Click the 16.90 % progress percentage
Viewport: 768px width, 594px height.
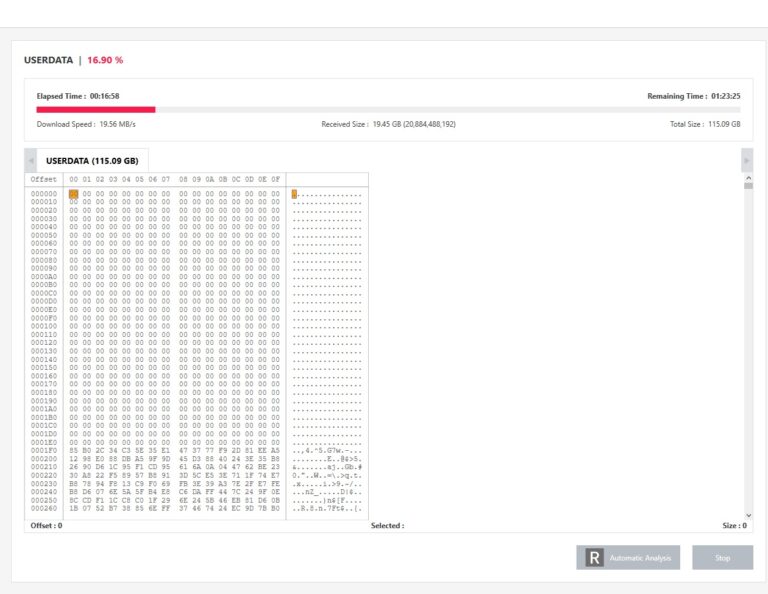pos(105,60)
